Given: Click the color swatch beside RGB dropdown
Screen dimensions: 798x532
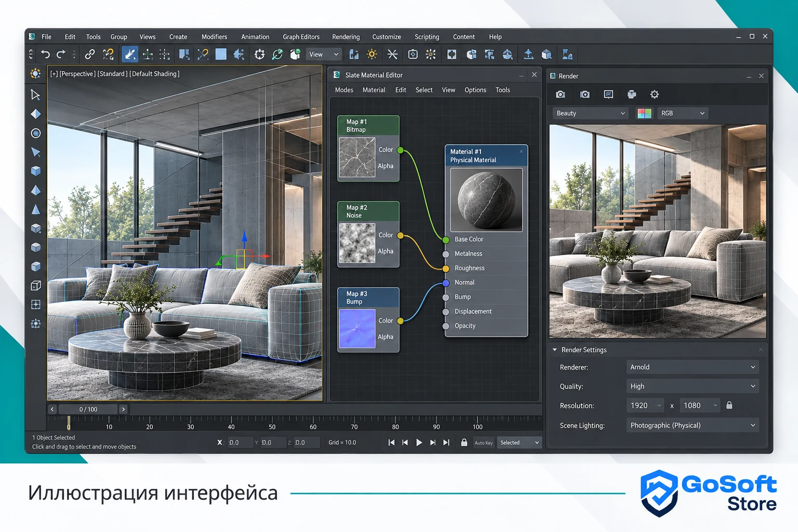Looking at the screenshot, I should (x=644, y=113).
